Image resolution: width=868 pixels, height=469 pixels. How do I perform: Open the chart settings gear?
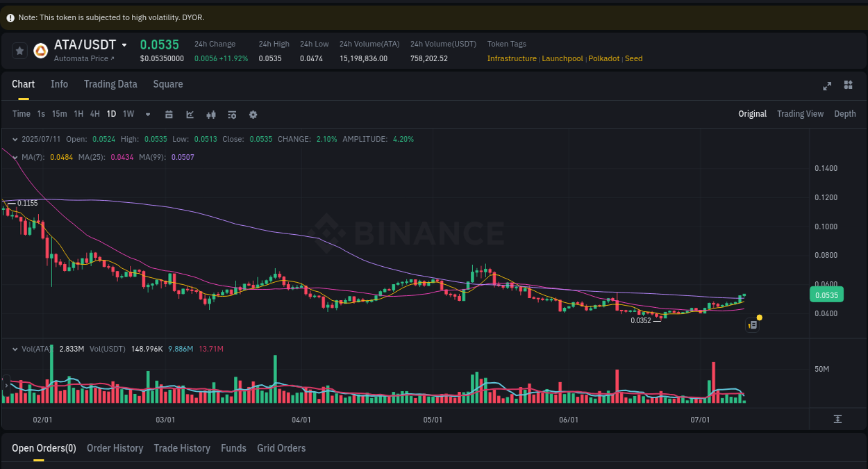pos(253,114)
